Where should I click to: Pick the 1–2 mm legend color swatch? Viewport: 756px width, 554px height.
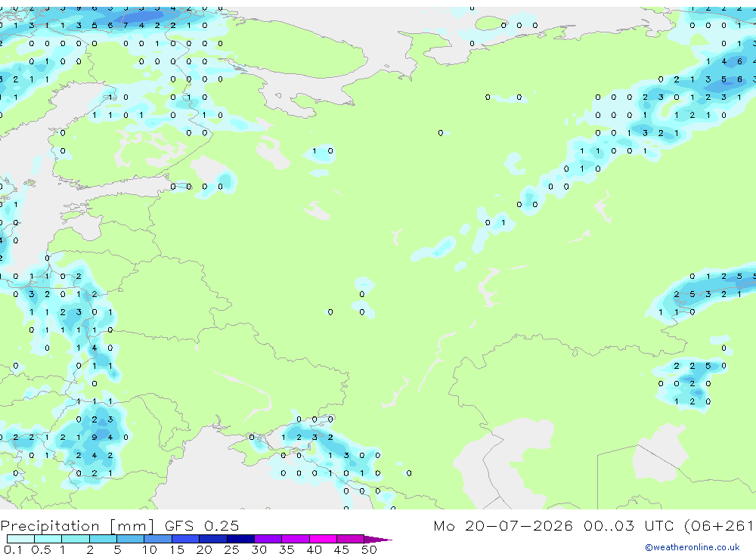click(76, 539)
